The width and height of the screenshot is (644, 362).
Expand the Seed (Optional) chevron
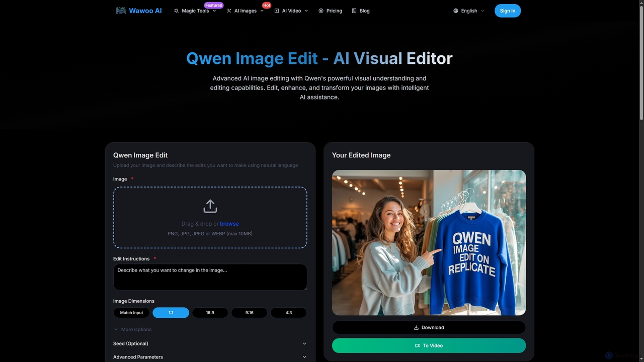tap(304, 343)
